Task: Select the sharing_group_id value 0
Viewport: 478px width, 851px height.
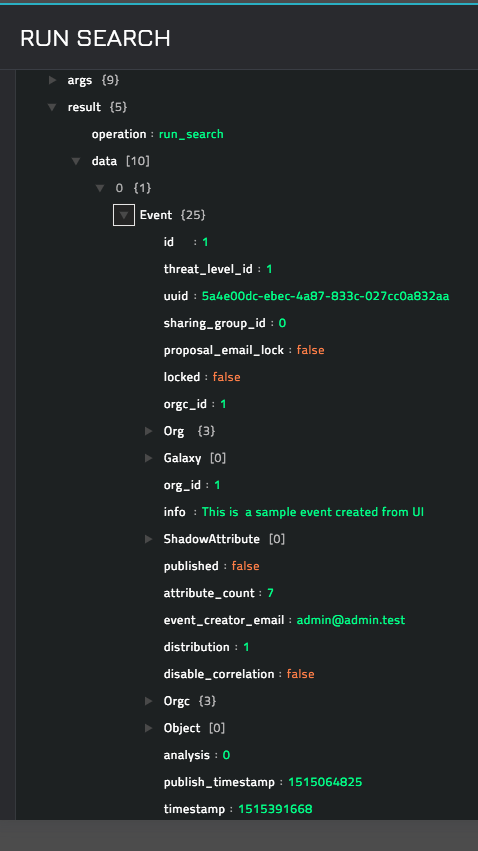Action: [x=282, y=323]
